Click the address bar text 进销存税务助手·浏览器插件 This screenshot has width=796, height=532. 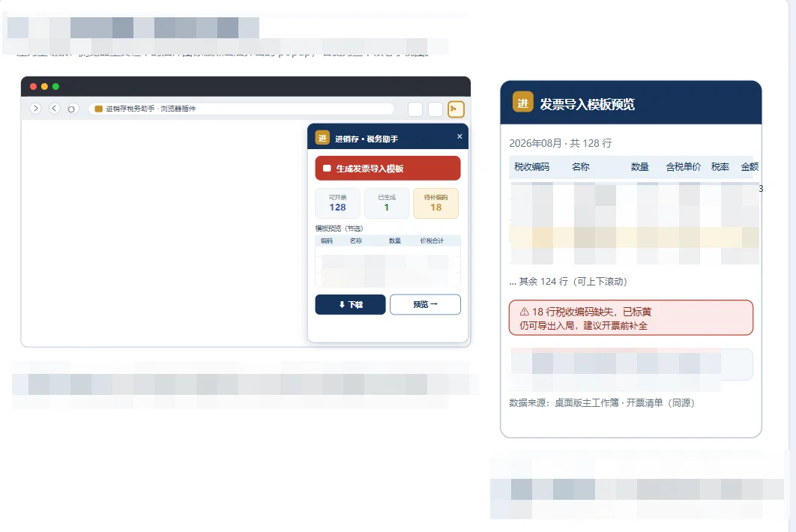[x=151, y=109]
